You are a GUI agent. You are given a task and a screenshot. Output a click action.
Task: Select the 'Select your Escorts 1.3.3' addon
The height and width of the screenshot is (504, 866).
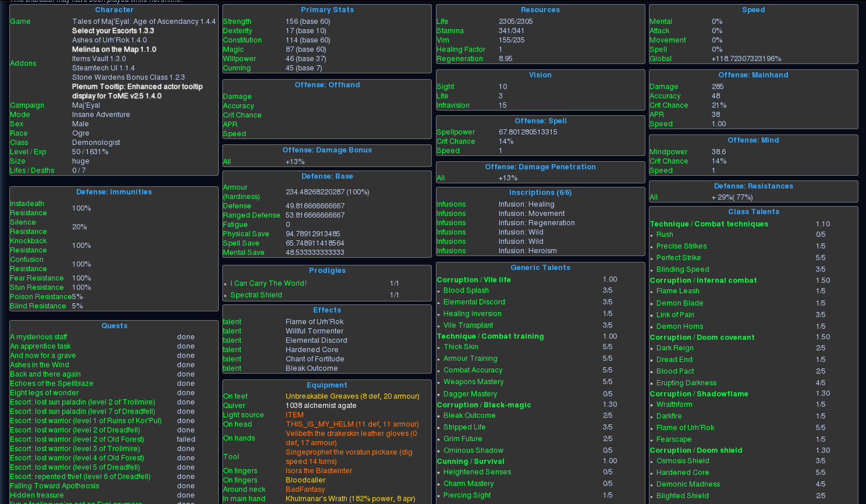(x=113, y=31)
